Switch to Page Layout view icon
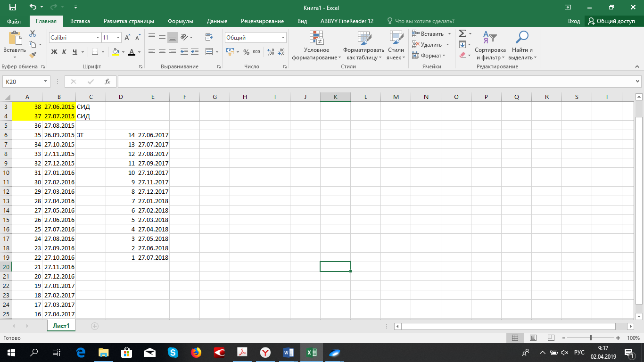 pos(533,338)
